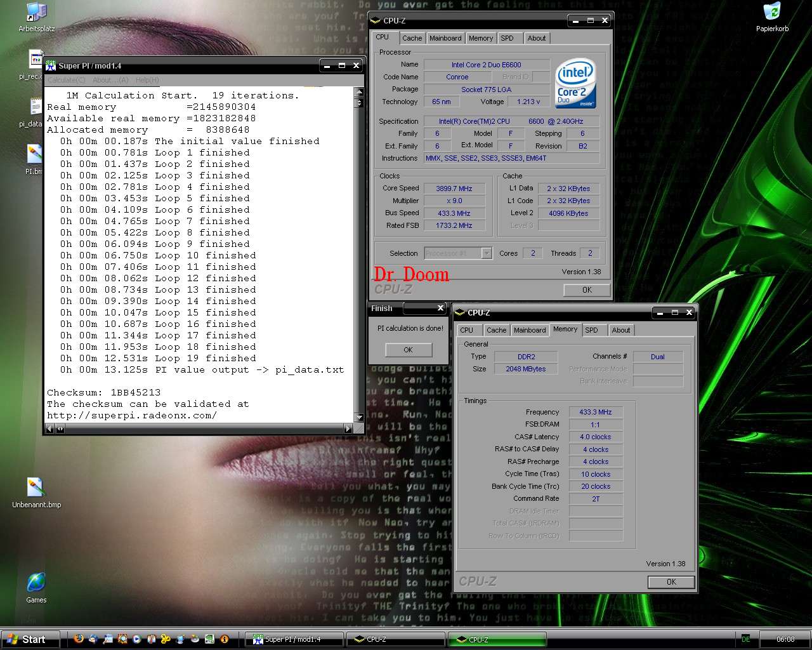Click the Super PI title bar icon
Screen dimensions: 812x650
pos(51,65)
